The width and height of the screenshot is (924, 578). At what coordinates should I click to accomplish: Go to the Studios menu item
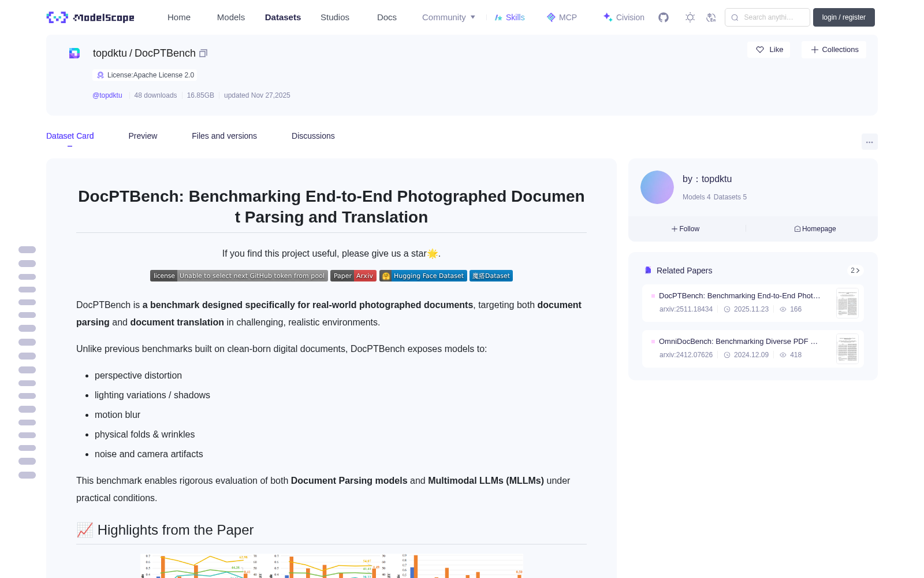[335, 17]
